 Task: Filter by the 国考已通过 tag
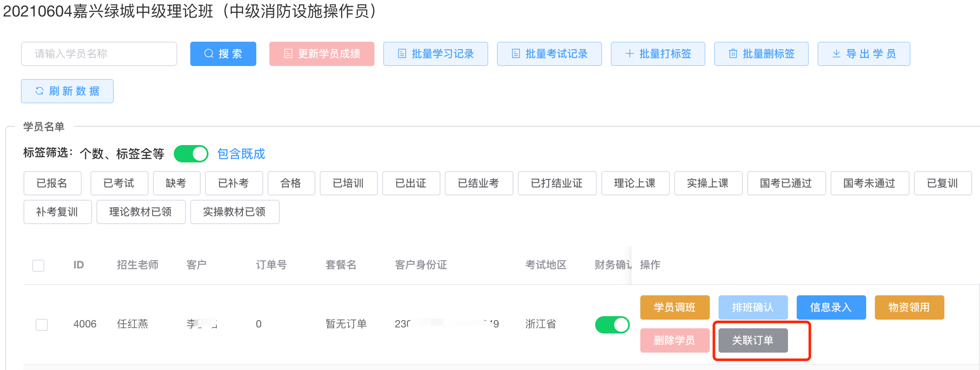pyautogui.click(x=786, y=183)
